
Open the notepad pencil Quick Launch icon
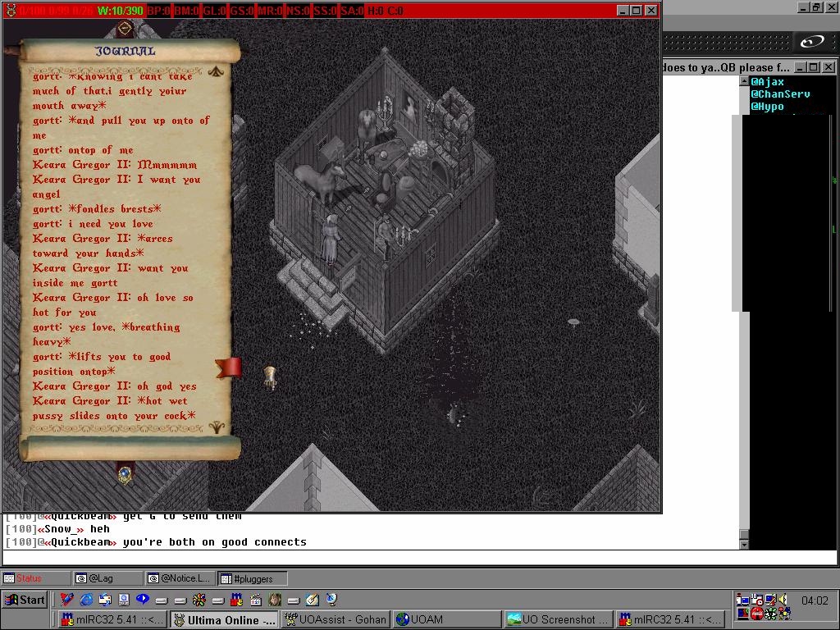pyautogui.click(x=313, y=600)
